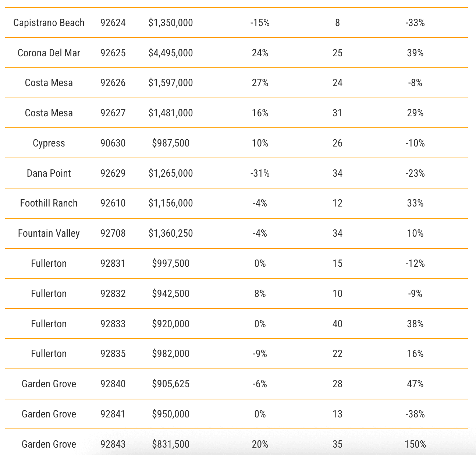Click the Cypress city name
The width and height of the screenshot is (476, 455).
point(49,143)
